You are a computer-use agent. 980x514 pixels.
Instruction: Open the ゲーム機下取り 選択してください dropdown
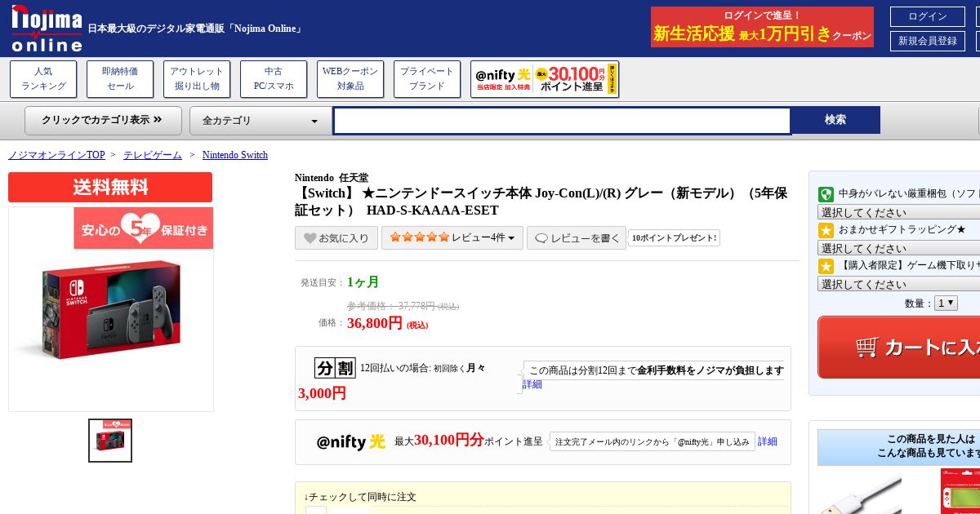pos(898,284)
